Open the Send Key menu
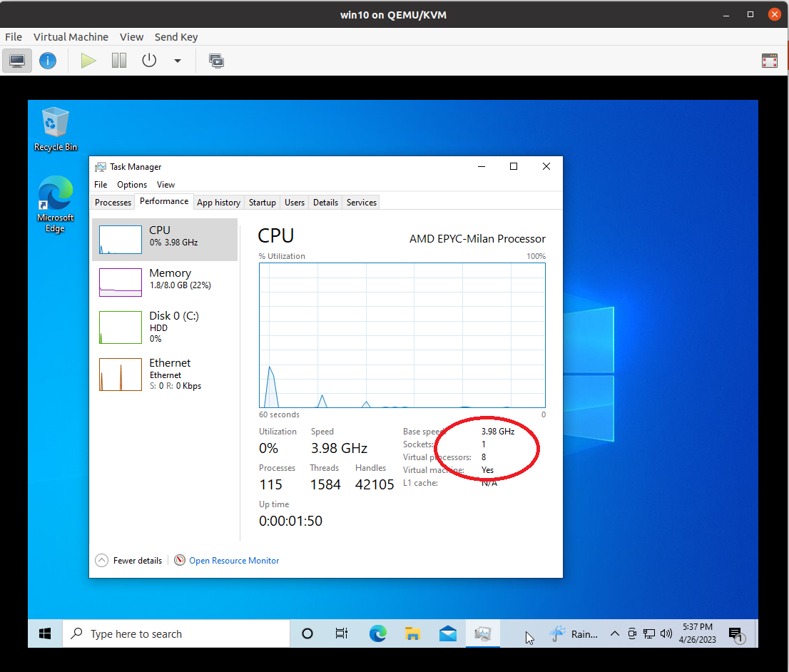Screen dimensions: 789x672 pyautogui.click(x=176, y=37)
